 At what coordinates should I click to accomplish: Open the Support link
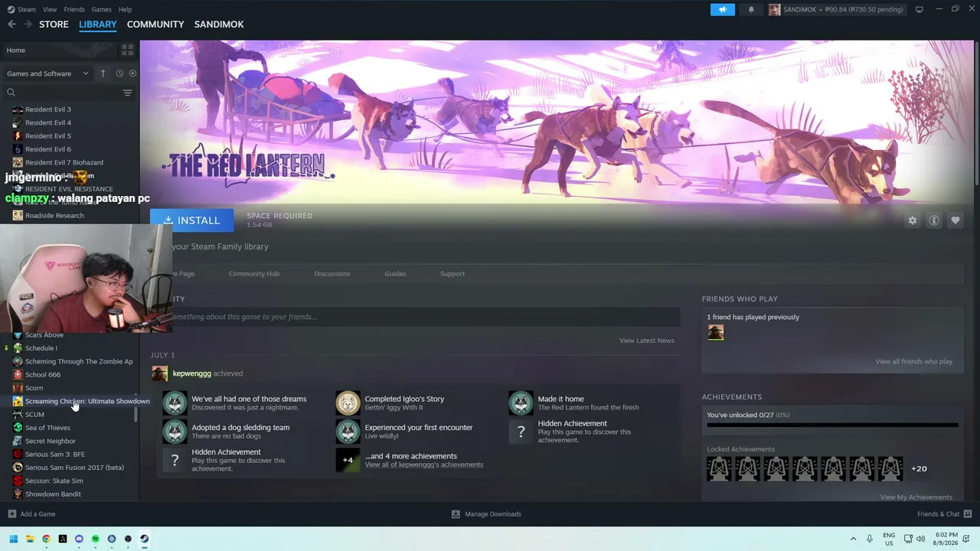pyautogui.click(x=452, y=274)
